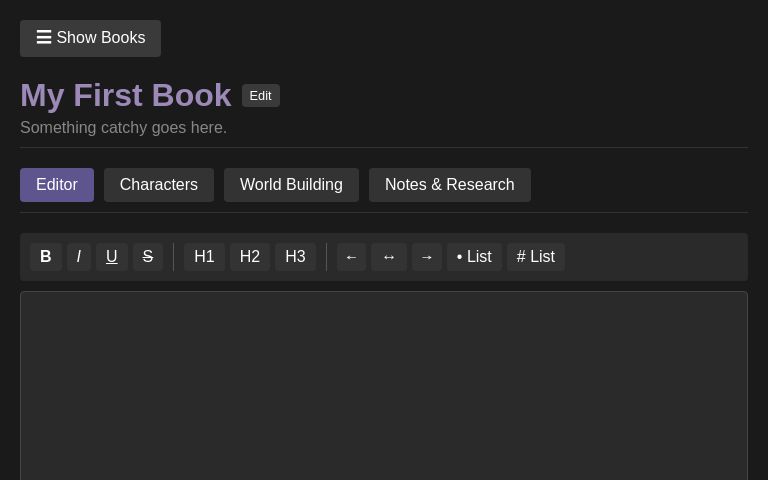Apply H1 heading style
768x480 pixels.
tap(204, 257)
